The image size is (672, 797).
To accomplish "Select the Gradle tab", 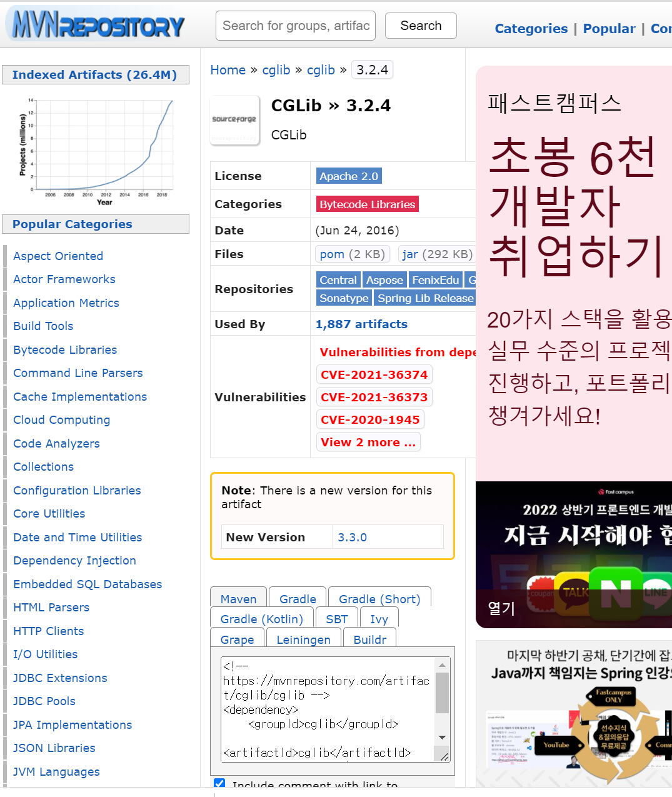I will click(x=298, y=598).
